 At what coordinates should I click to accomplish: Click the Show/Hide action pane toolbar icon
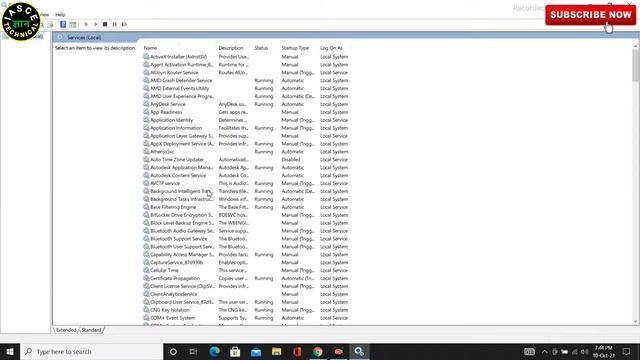tap(73, 24)
